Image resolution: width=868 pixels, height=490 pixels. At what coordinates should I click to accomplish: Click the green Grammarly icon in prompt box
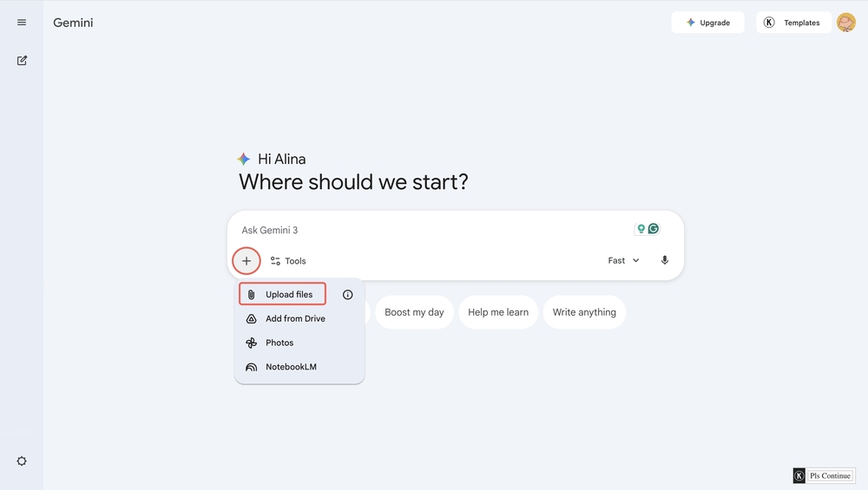tap(654, 229)
